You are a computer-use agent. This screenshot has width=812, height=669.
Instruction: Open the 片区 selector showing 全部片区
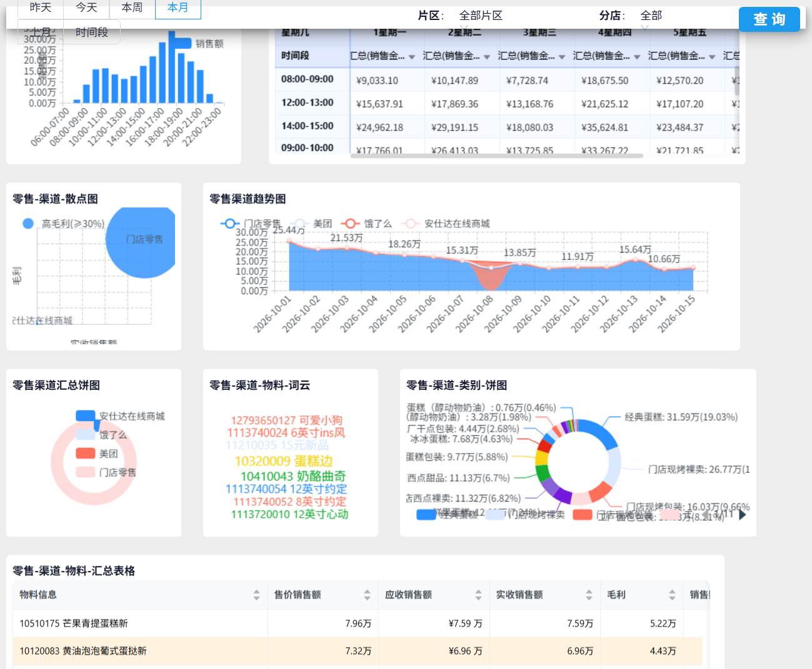pos(481,16)
